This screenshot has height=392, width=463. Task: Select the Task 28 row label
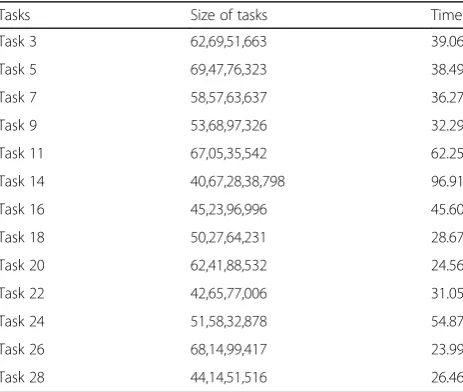click(x=22, y=378)
